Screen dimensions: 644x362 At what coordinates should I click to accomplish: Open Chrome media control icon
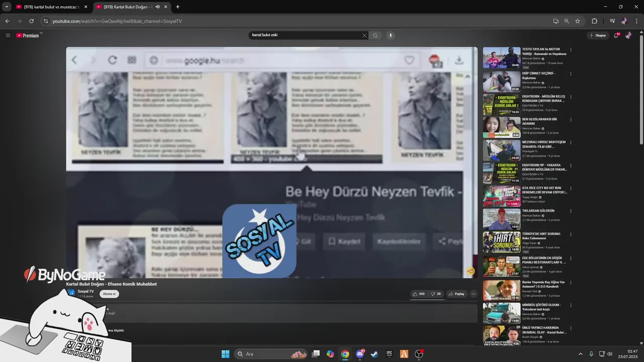(612, 21)
